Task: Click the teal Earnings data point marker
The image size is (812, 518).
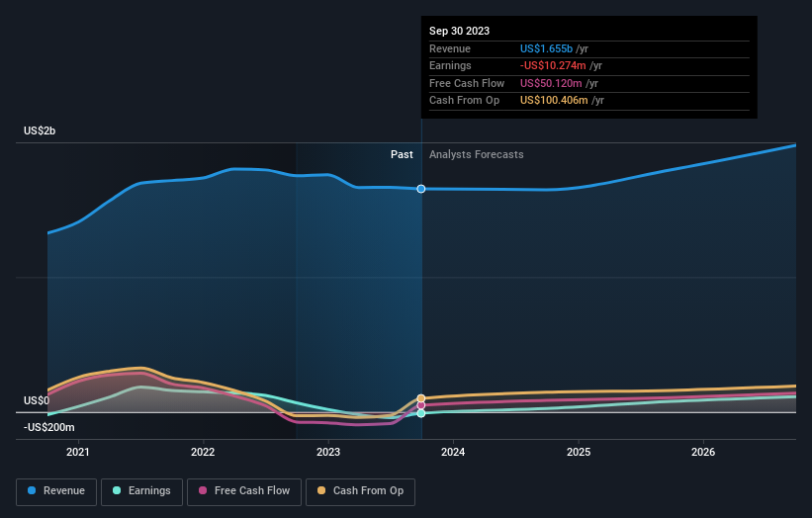Action: [x=421, y=413]
